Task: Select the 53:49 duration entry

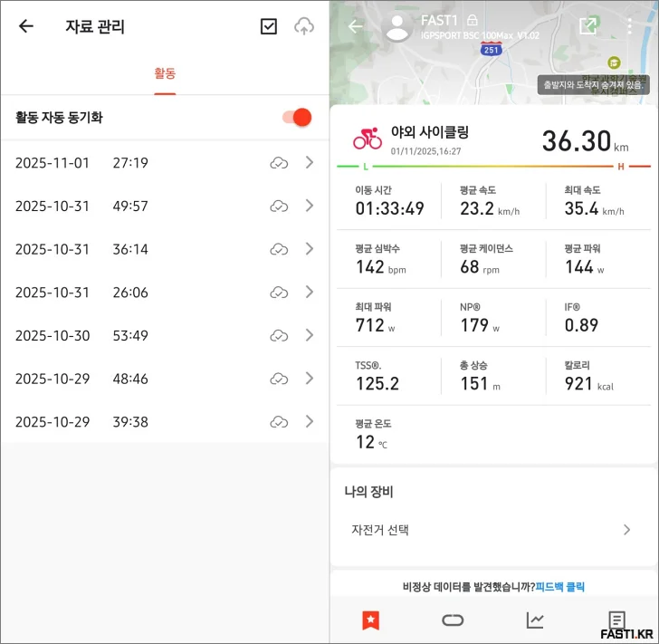Action: pos(130,336)
